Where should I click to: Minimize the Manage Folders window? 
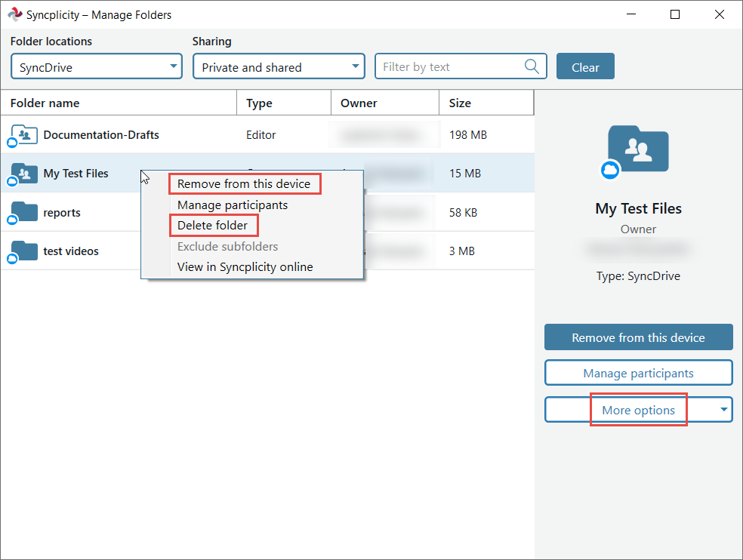click(630, 14)
